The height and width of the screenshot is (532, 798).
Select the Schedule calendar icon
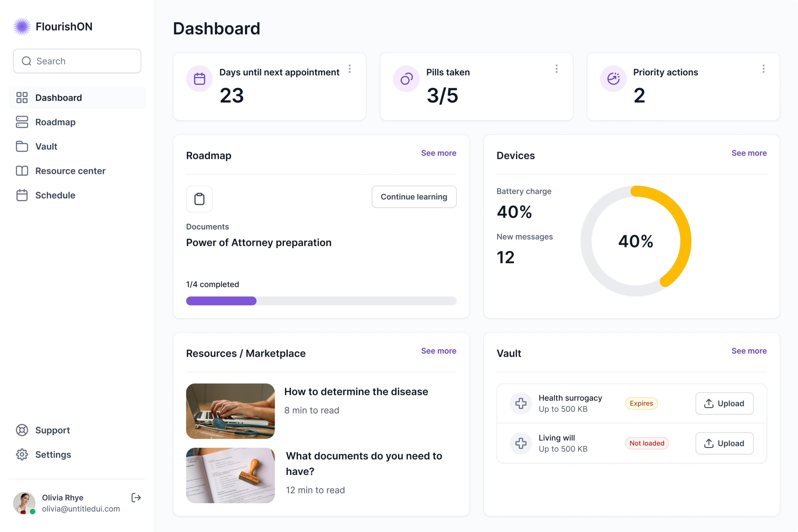pos(22,195)
